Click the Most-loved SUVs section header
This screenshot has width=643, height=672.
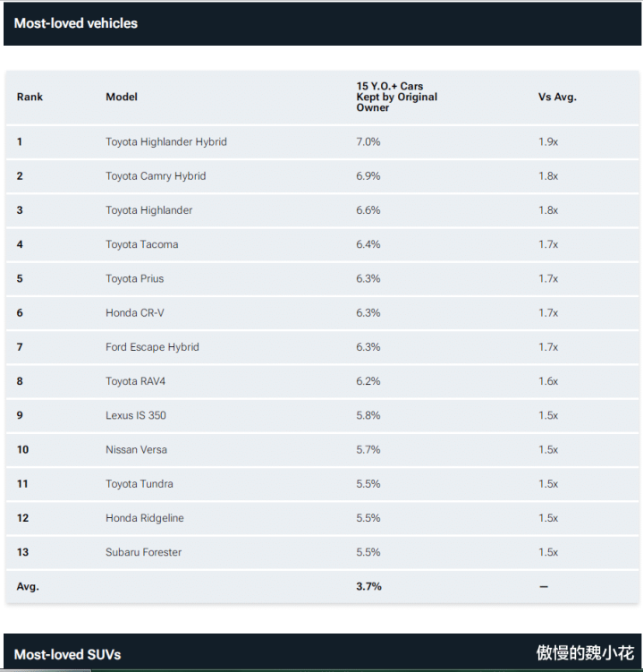tap(67, 654)
